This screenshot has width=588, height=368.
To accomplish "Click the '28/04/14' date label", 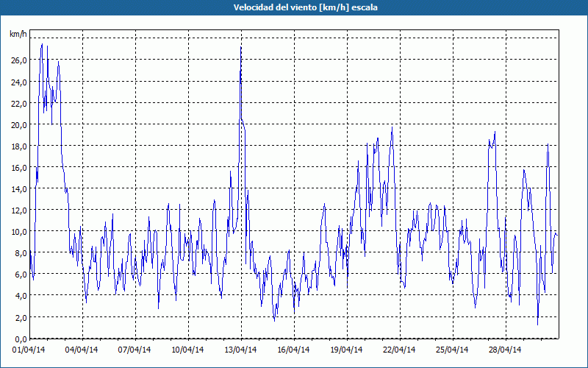I will (x=505, y=350).
